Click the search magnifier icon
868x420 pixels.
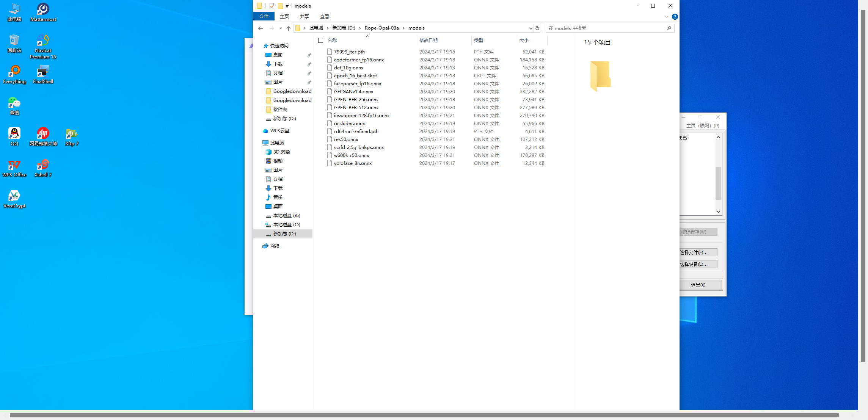pos(669,28)
